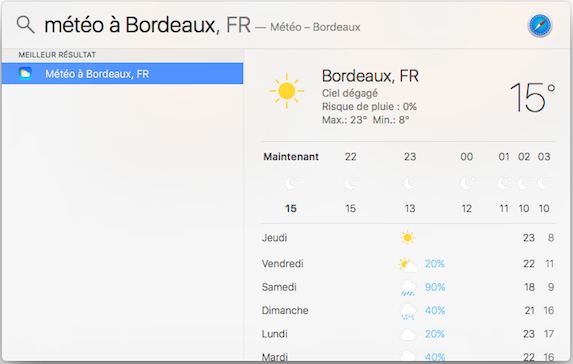Screen dimensions: 573x364
Task: Click Lundi's cloud icon
Action: click(408, 334)
